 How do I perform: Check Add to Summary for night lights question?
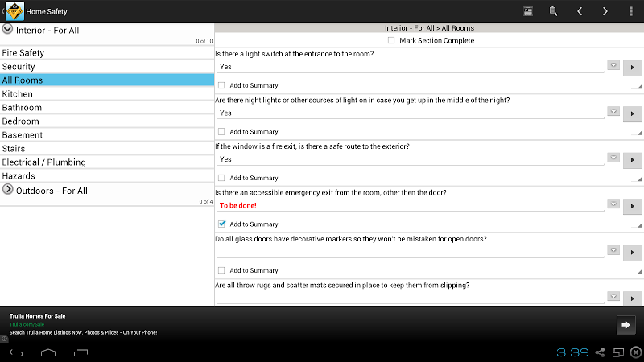coord(221,132)
